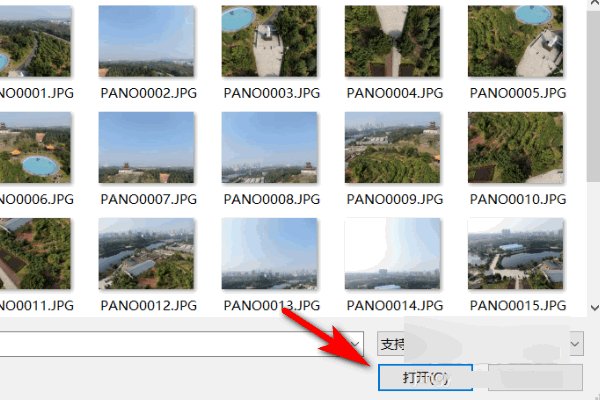The height and width of the screenshot is (400, 600).
Task: Select the PANO0003.JPG thumbnail
Action: coord(269,41)
